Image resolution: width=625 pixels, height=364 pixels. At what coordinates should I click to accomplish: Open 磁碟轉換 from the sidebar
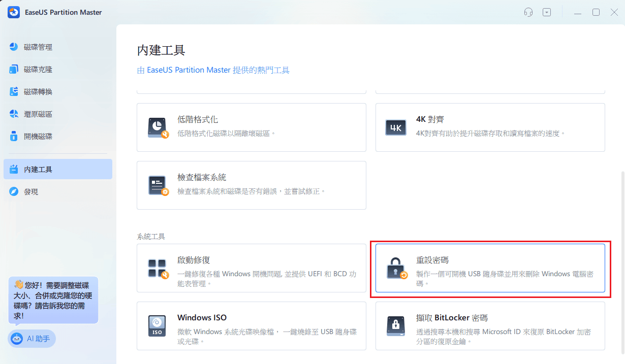[36, 91]
